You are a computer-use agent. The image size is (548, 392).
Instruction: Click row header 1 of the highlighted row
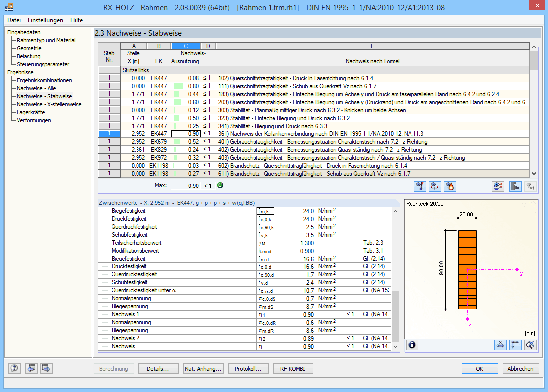[x=109, y=134]
